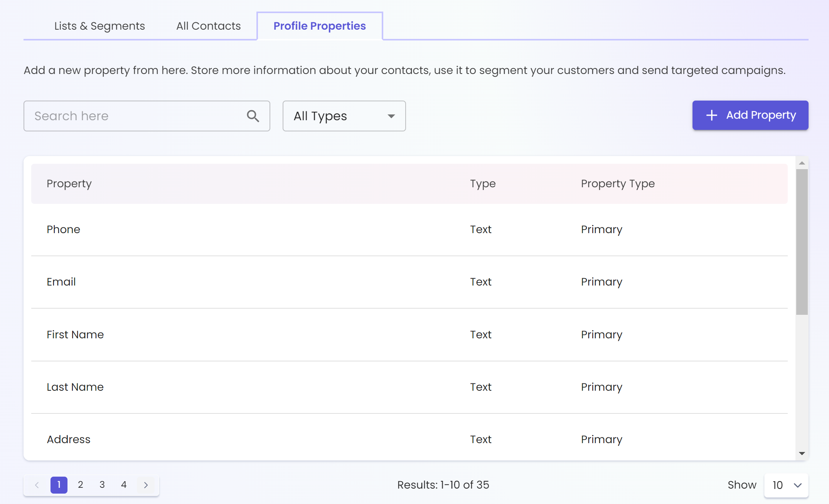This screenshot has width=829, height=504.
Task: Click the plus icon on Add Property
Action: [711, 115]
